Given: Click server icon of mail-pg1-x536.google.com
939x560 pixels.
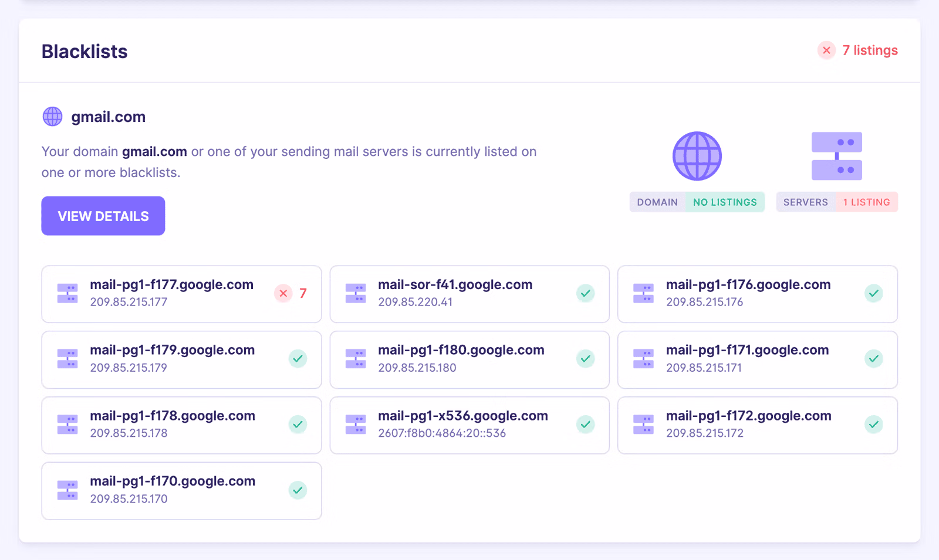Looking at the screenshot, I should [x=356, y=424].
